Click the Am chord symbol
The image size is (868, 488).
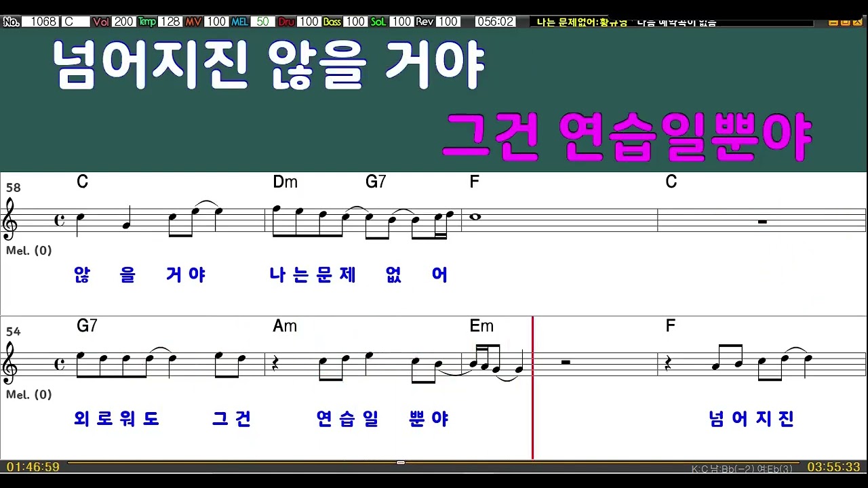point(285,326)
